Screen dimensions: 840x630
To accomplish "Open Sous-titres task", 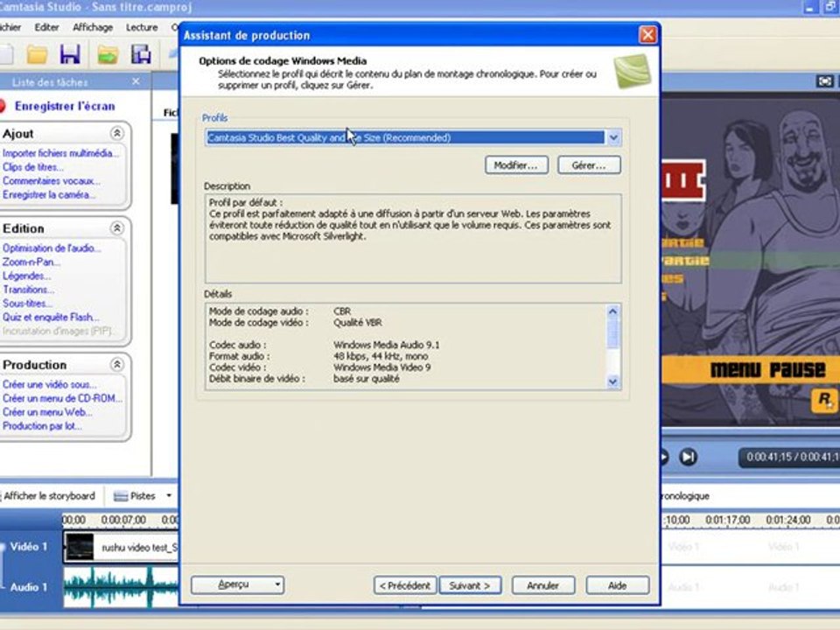I will (x=27, y=304).
